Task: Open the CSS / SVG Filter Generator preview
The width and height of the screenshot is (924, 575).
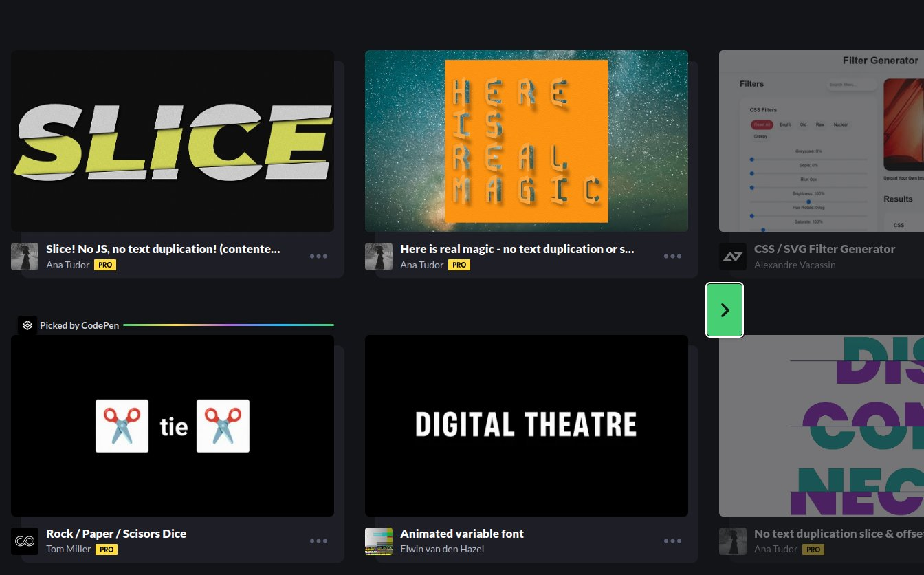Action: (x=822, y=141)
